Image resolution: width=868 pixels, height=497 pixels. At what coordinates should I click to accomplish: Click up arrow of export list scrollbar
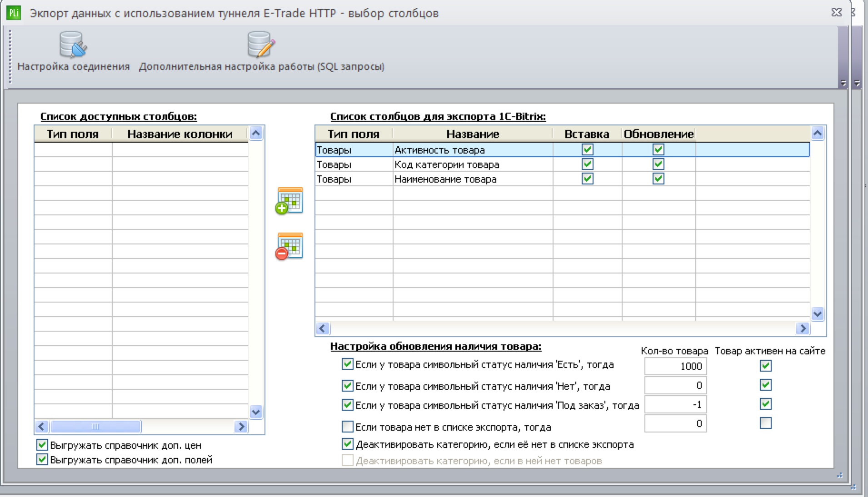pos(818,133)
